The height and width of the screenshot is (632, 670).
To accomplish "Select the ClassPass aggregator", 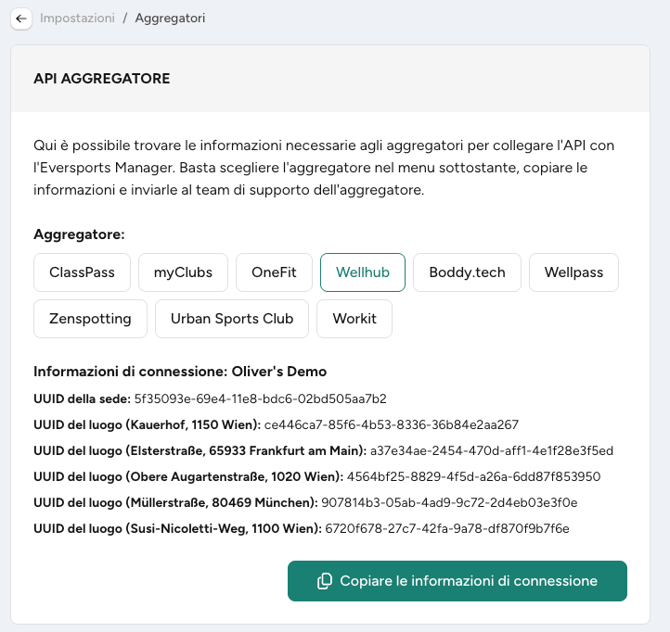I will pyautogui.click(x=82, y=273).
